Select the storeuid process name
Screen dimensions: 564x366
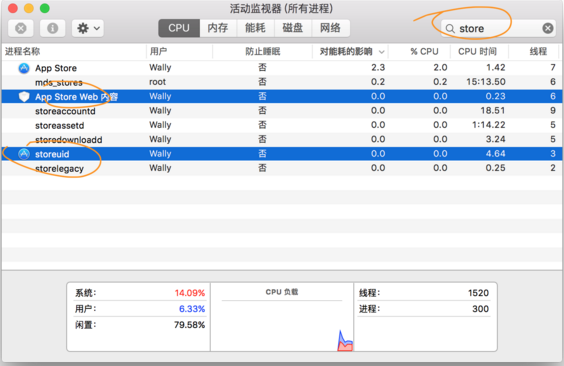pos(52,154)
